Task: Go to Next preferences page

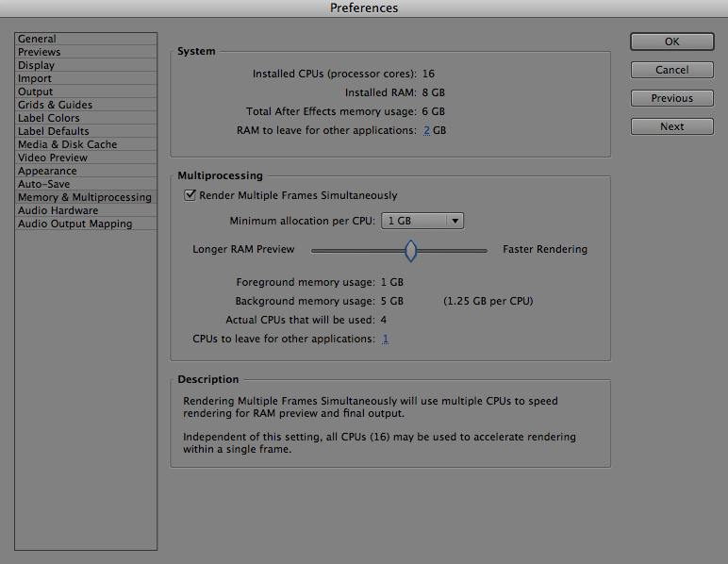Action: click(671, 126)
